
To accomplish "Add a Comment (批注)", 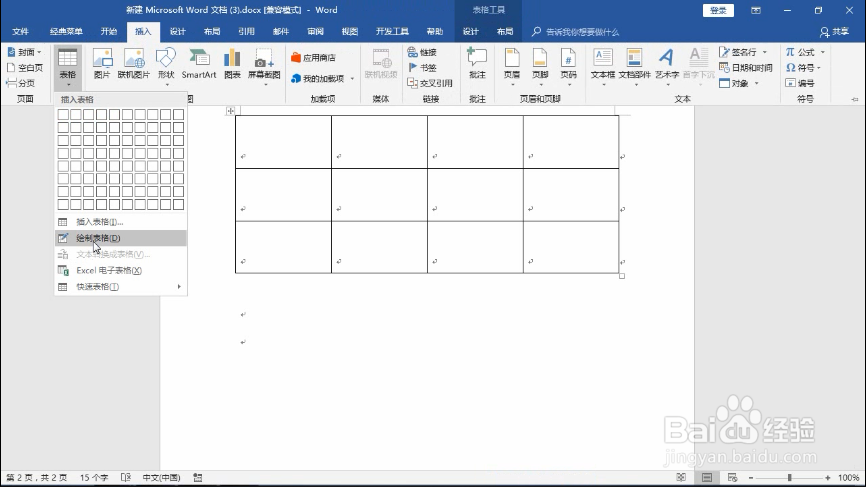I will [x=477, y=64].
